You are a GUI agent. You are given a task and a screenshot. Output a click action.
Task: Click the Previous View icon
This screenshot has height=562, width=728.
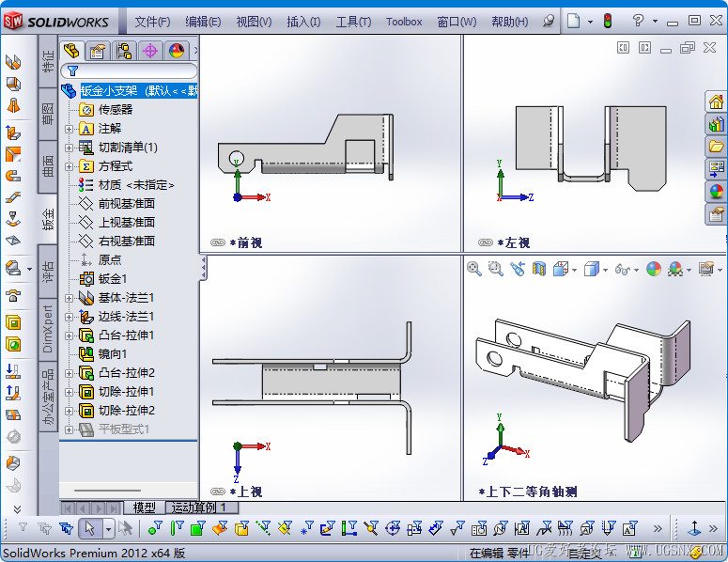point(518,269)
